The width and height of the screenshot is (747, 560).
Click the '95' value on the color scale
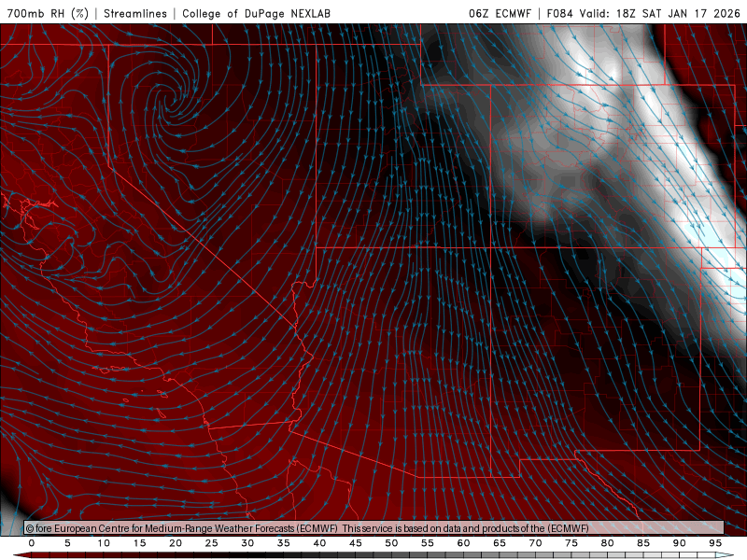click(x=715, y=543)
